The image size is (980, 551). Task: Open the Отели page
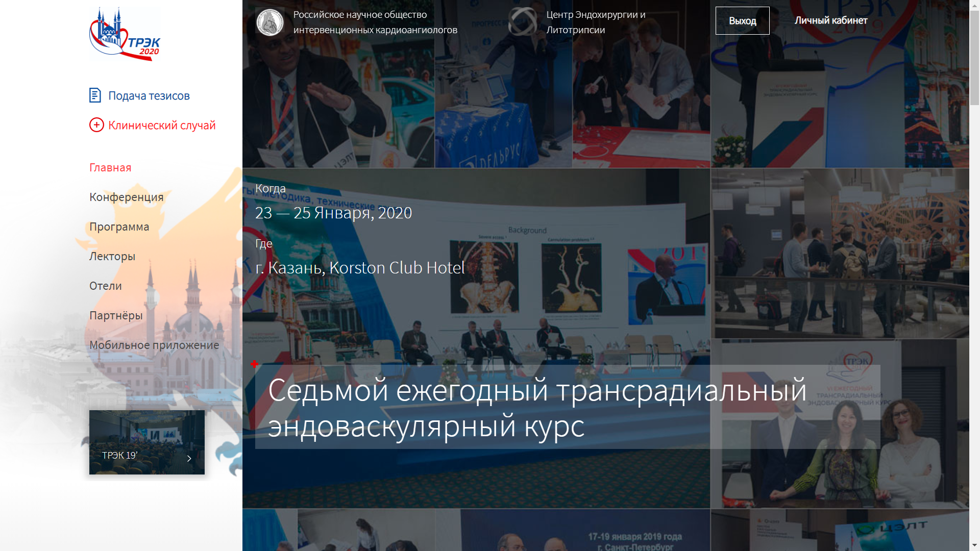[x=106, y=286]
